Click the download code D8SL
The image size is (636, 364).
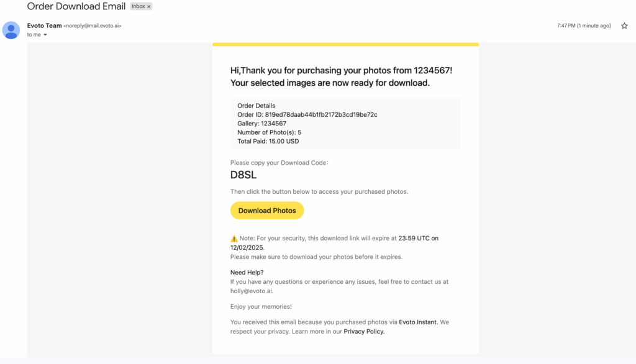(243, 175)
